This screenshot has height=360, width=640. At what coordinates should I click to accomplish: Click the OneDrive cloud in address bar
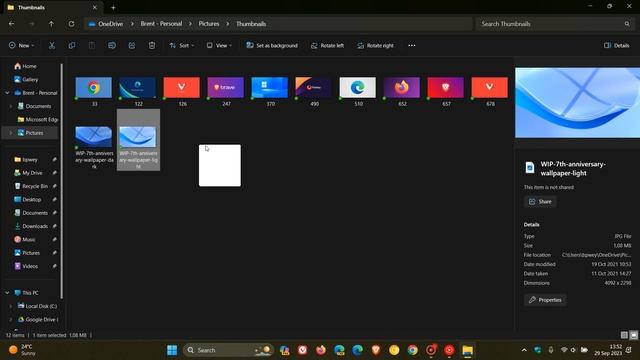pyautogui.click(x=92, y=24)
